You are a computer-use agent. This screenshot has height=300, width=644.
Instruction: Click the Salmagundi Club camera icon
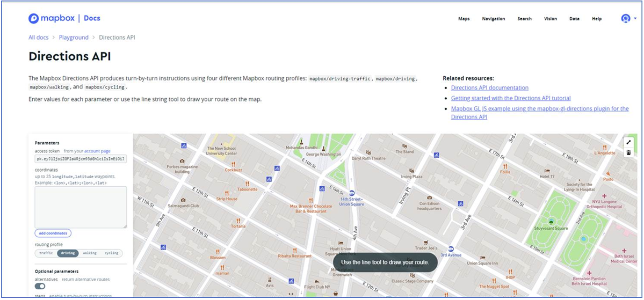click(x=183, y=200)
